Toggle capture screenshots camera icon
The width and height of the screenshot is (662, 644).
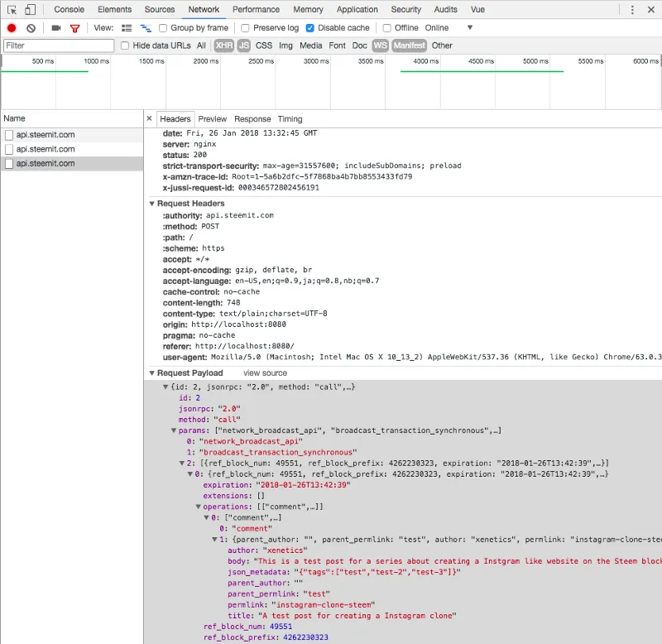56,28
